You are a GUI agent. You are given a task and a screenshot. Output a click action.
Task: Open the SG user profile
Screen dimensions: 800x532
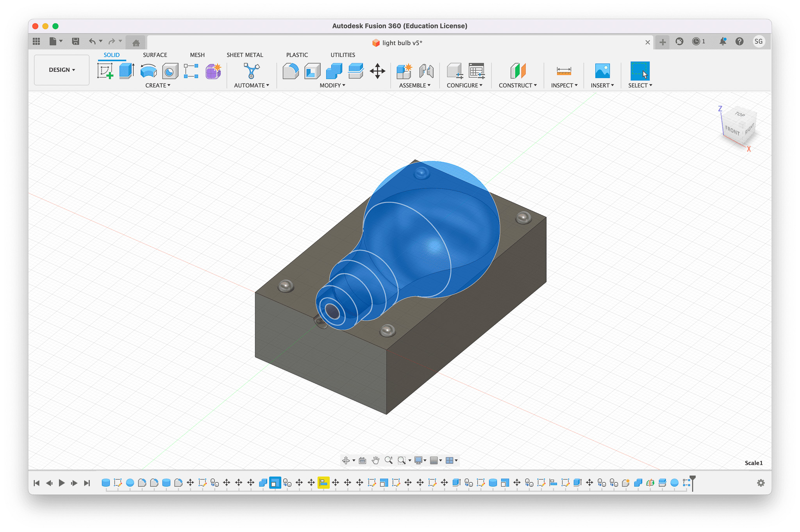click(759, 41)
